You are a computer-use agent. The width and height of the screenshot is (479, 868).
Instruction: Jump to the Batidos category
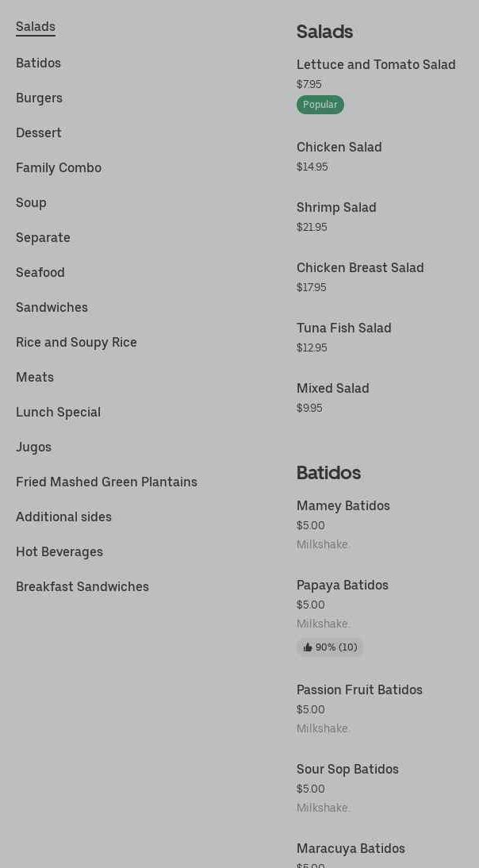38,63
